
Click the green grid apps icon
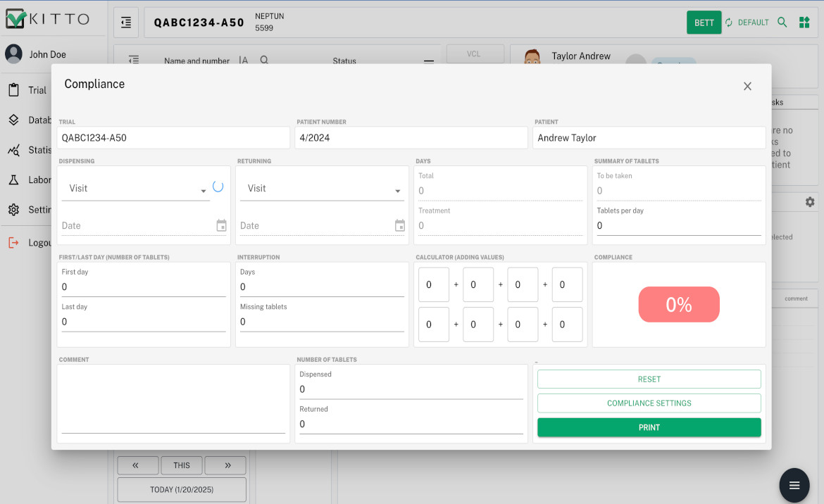pos(804,23)
